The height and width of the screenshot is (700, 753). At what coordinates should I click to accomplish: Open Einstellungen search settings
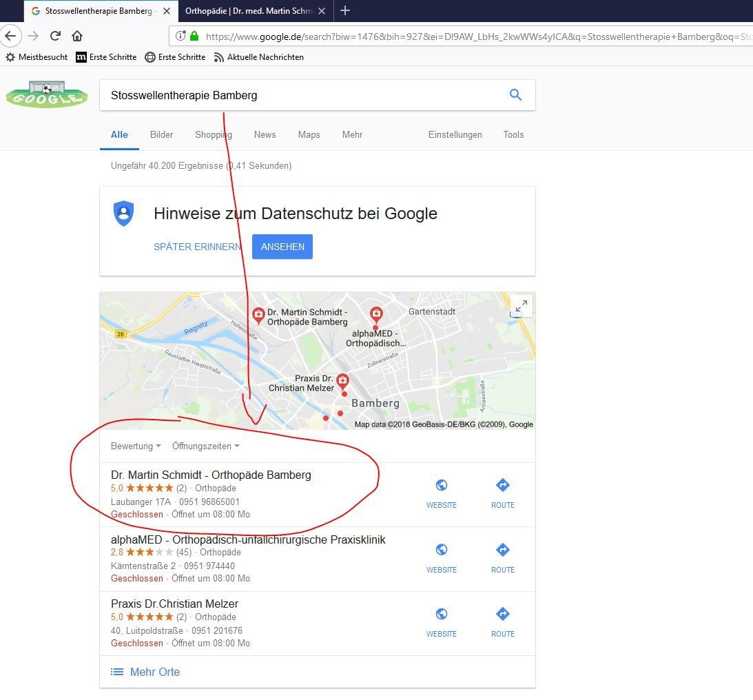coord(455,135)
